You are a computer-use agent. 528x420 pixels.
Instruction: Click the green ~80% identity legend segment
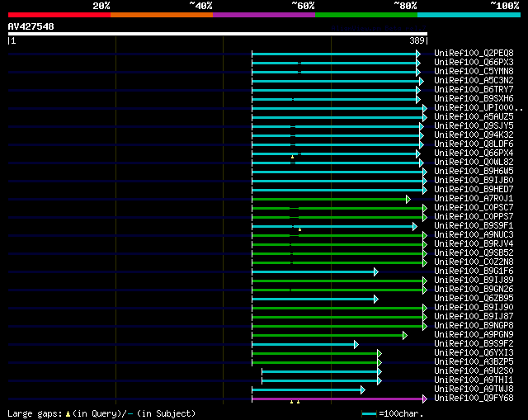tap(365, 15)
